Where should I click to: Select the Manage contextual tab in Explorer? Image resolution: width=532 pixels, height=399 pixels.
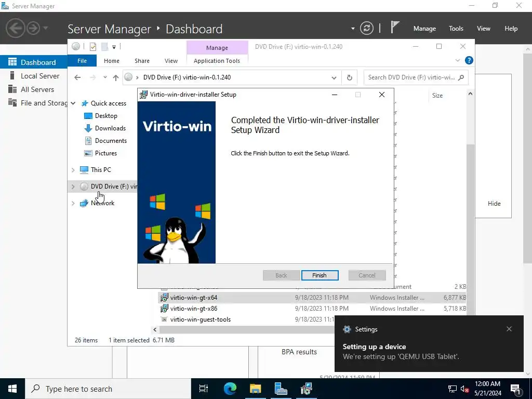point(217,48)
